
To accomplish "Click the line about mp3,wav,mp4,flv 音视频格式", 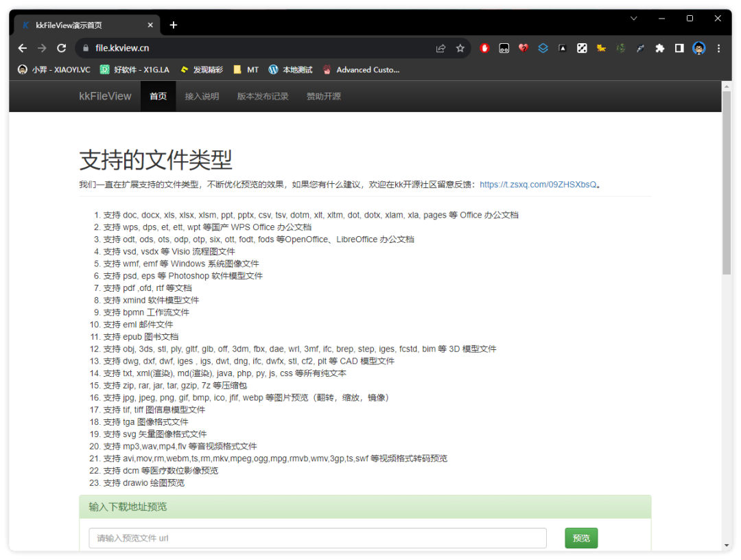I will 180,447.
